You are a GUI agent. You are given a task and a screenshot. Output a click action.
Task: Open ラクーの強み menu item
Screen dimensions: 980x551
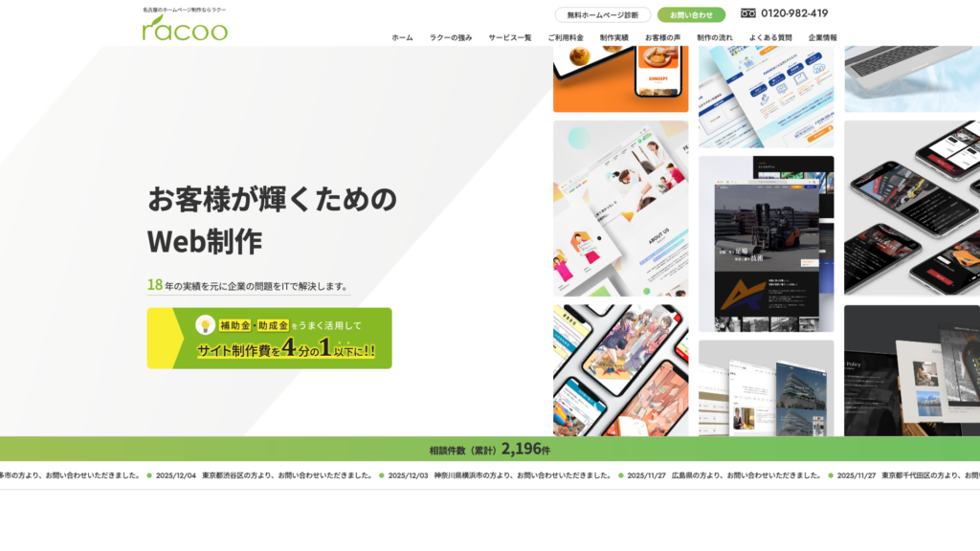point(451,37)
